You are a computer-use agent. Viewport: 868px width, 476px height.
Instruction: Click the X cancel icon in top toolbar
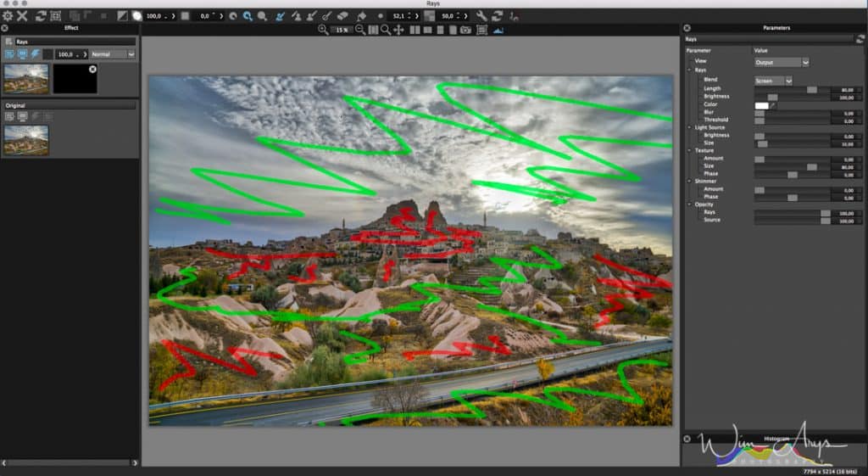tap(22, 16)
